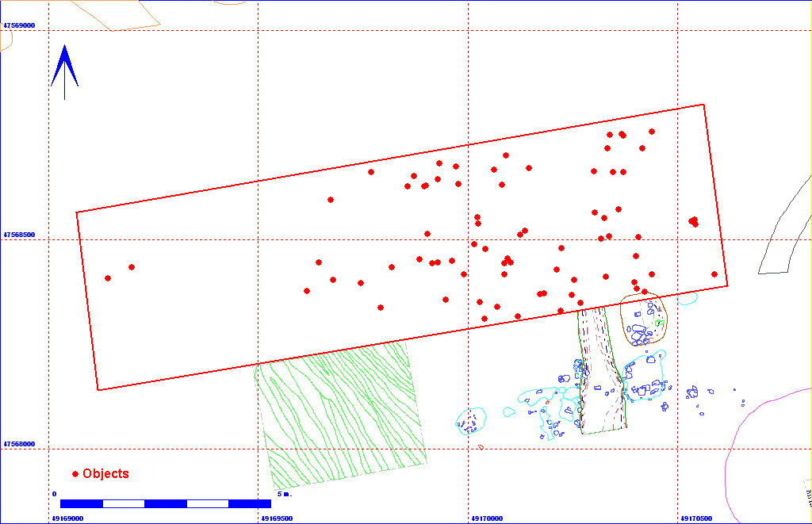Click the "0" scale bar label
The image size is (812, 524).
tap(55, 494)
